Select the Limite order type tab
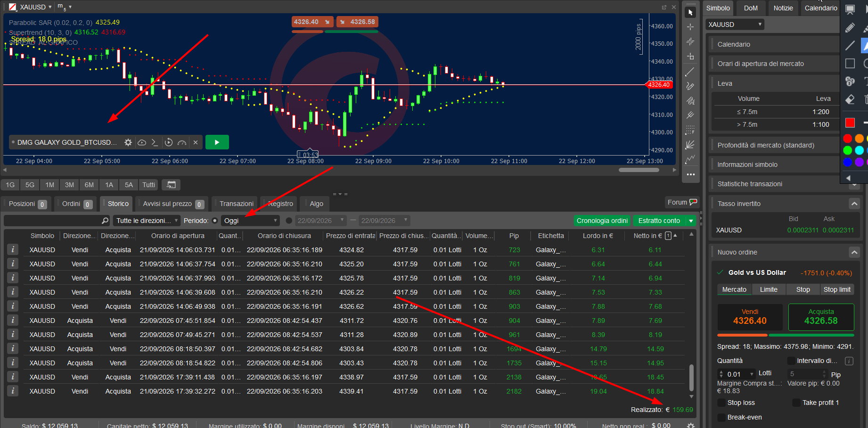The width and height of the screenshot is (868, 428). pos(769,289)
